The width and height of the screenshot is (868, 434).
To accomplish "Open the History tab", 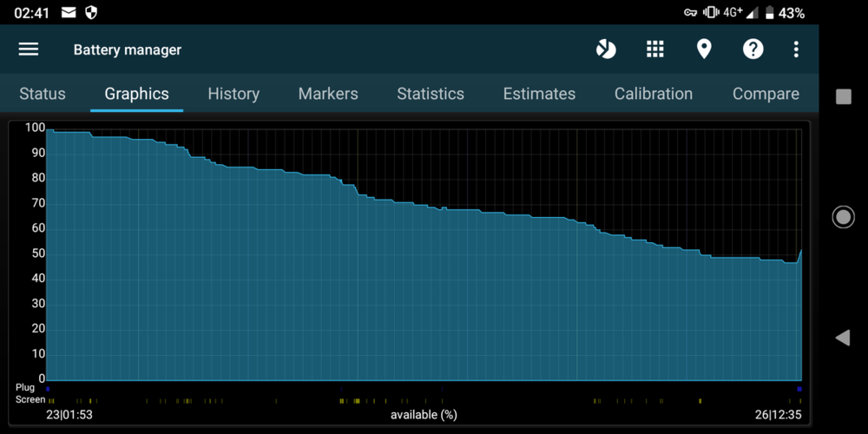I will (233, 94).
